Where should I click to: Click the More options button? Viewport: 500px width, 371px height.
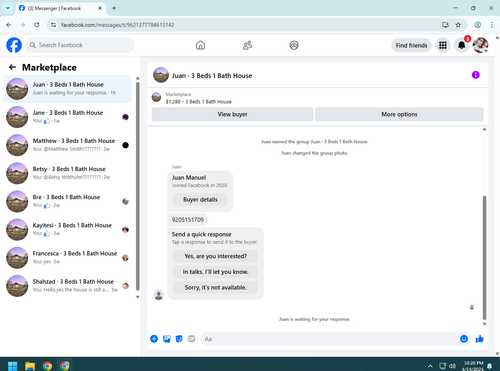[x=399, y=114]
